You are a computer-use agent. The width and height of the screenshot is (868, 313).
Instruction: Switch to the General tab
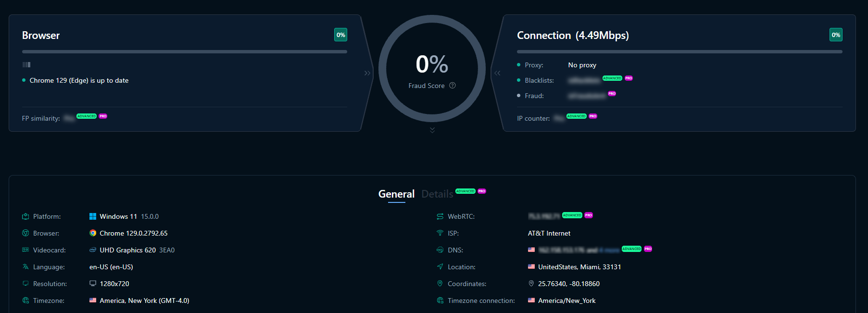[x=396, y=194]
